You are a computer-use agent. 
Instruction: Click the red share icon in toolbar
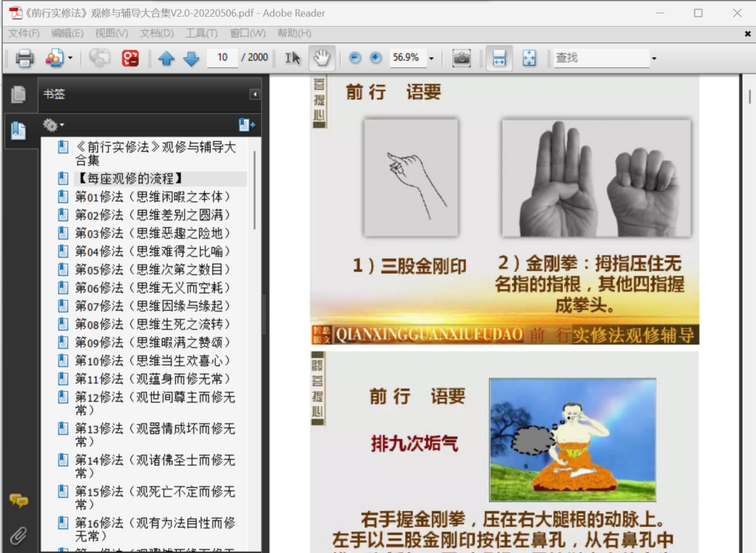tap(130, 58)
